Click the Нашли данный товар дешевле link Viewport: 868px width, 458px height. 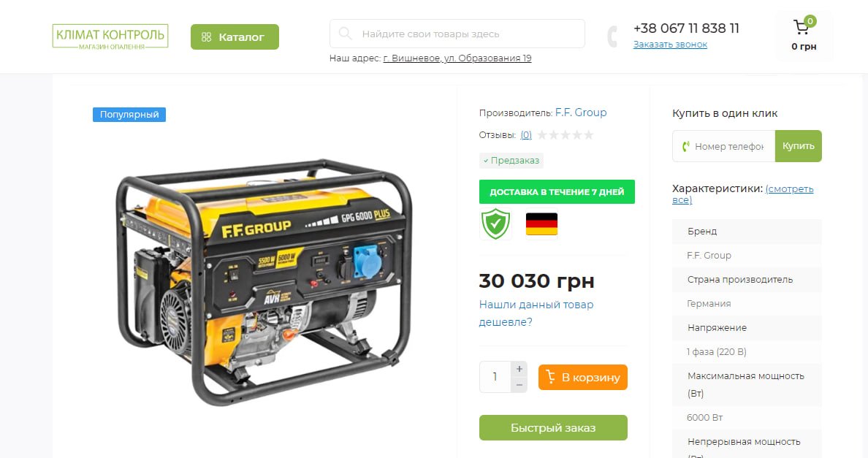[x=536, y=313]
